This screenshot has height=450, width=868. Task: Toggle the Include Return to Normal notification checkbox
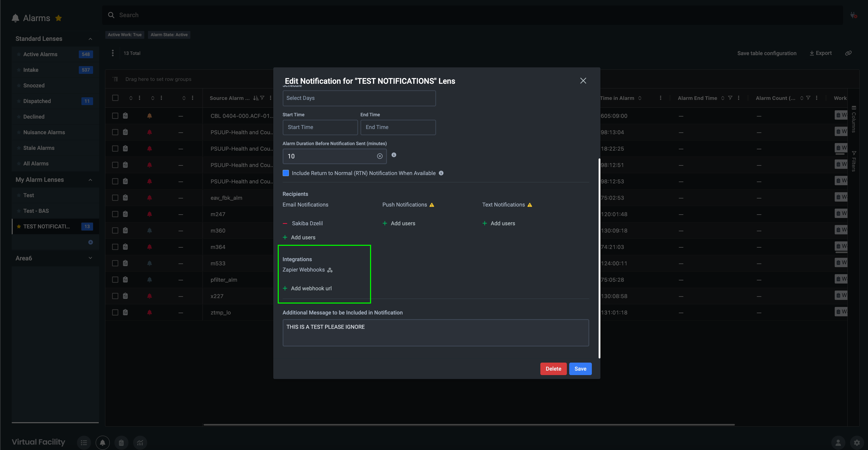click(x=286, y=173)
